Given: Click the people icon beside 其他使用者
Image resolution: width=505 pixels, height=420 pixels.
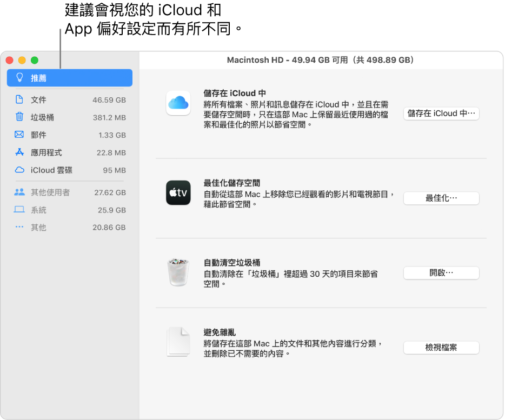Looking at the screenshot, I should (19, 192).
